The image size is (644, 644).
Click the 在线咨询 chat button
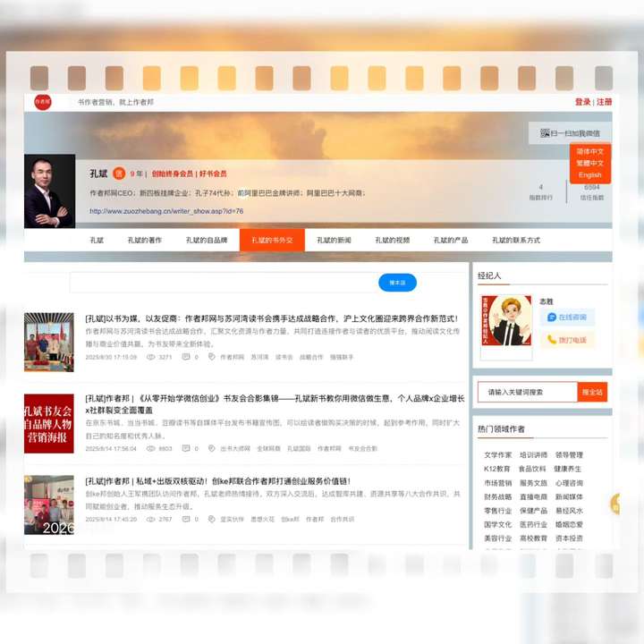click(x=567, y=317)
